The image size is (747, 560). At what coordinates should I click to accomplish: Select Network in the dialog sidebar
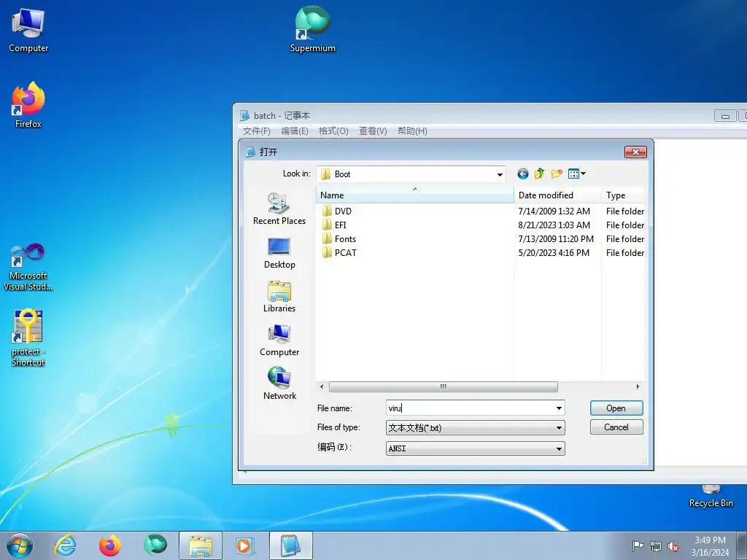(x=279, y=384)
